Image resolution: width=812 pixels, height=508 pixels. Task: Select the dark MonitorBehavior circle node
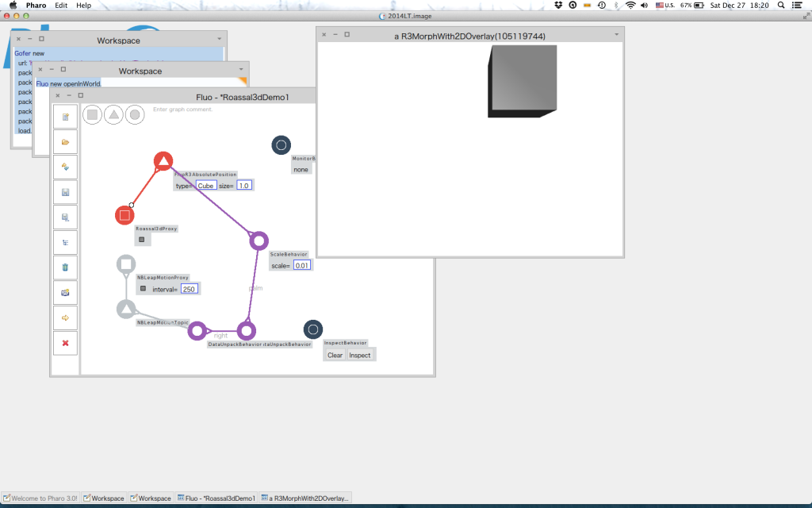point(282,145)
